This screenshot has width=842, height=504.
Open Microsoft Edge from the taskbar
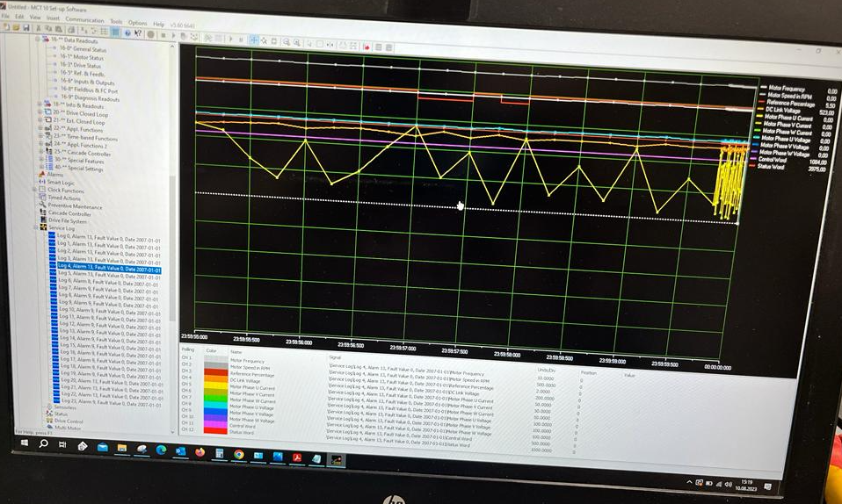[161, 450]
